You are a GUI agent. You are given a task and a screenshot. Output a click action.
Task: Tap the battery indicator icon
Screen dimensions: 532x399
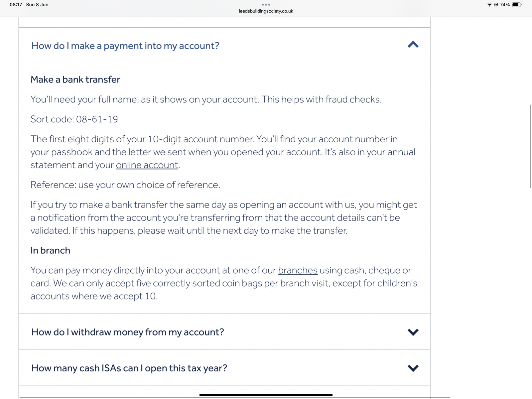[x=516, y=5]
